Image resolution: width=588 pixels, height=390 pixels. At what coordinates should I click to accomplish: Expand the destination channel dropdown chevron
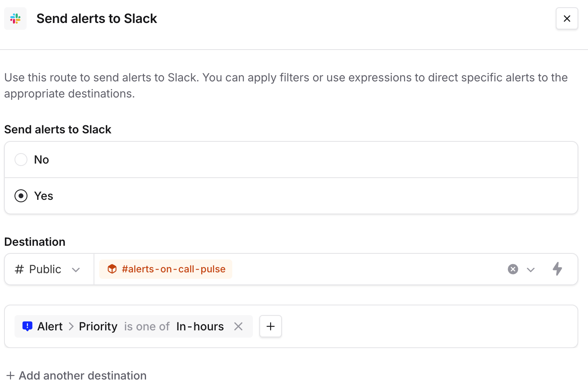pos(531,270)
